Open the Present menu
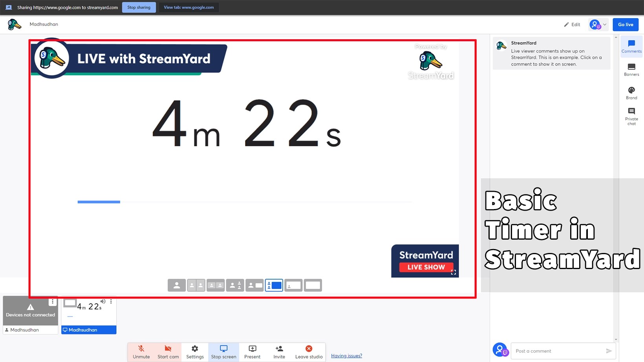This screenshot has height=362, width=644. (252, 351)
